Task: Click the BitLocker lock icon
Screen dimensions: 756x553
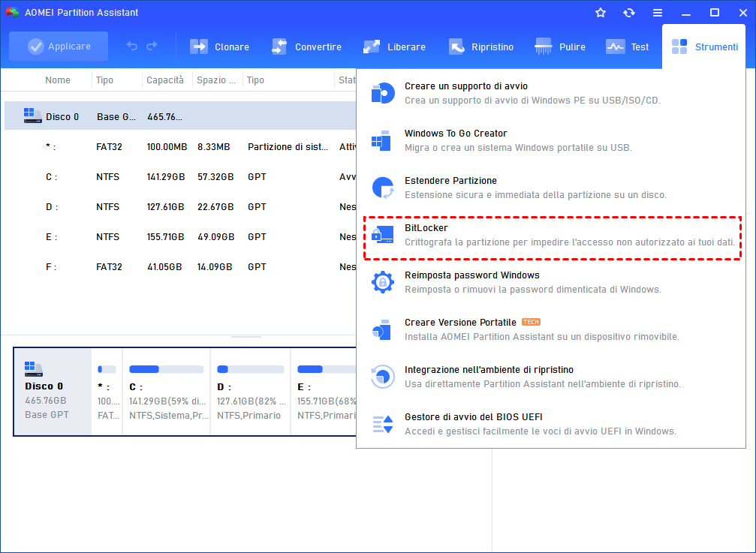Action: click(x=382, y=235)
